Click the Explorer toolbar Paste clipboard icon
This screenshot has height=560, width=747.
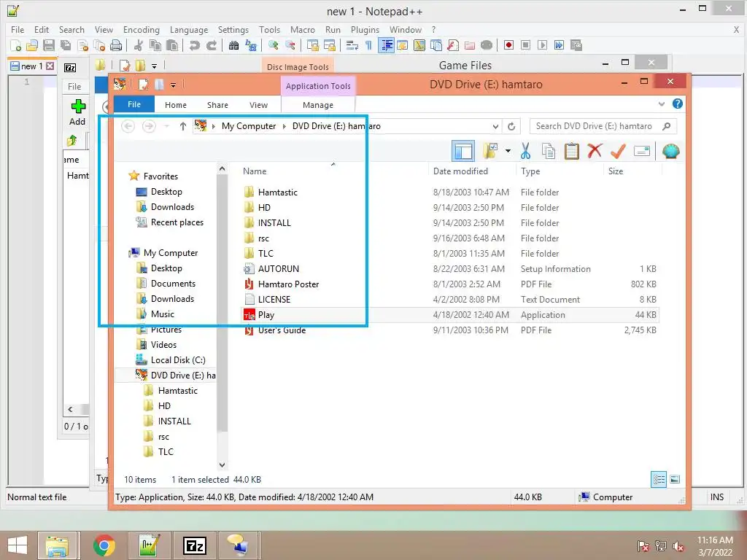(x=572, y=152)
